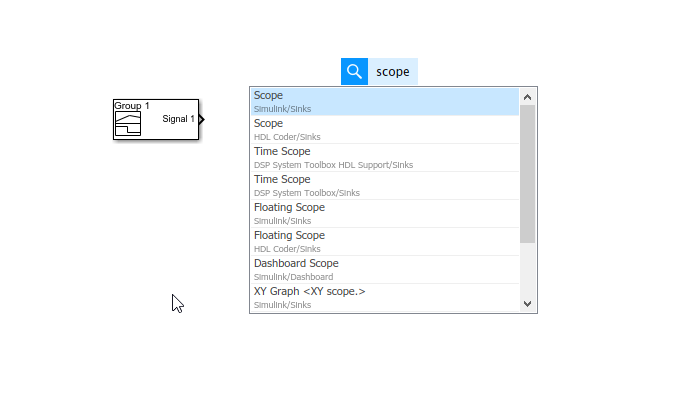The image size is (674, 393).
Task: Choose the XY Graph <XY scope.> result
Action: point(385,297)
